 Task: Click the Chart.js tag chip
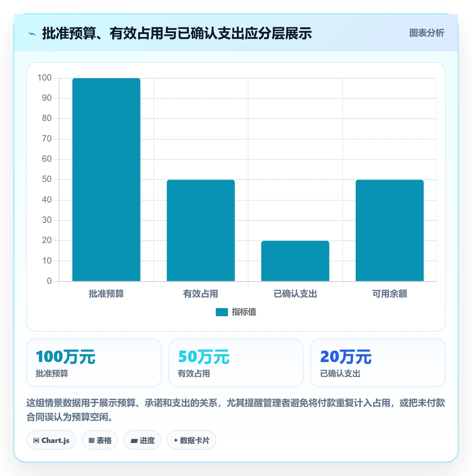[x=51, y=440]
